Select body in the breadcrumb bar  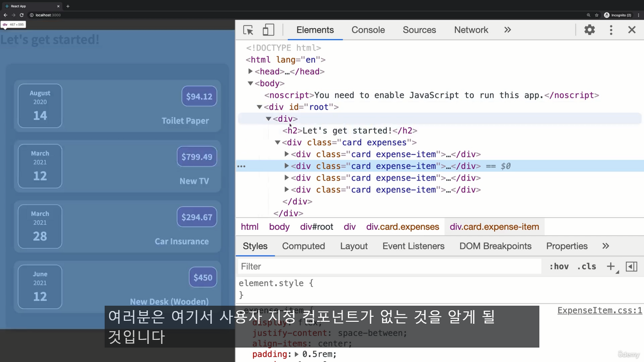[x=279, y=227]
